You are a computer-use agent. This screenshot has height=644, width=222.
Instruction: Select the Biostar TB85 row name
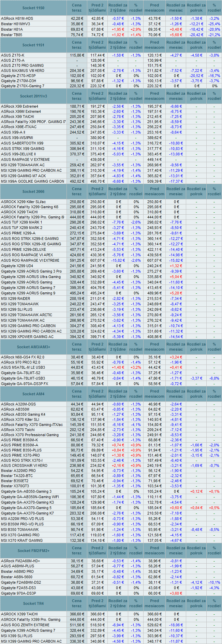(x=12, y=35)
